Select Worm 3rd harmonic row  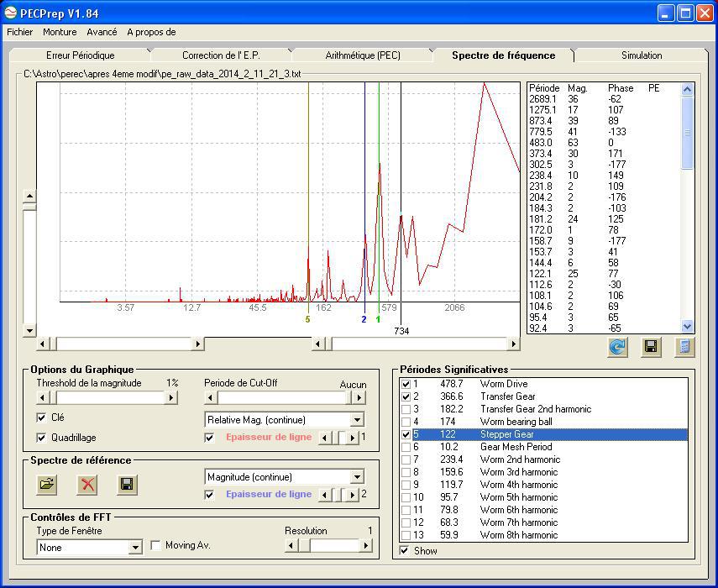543,472
